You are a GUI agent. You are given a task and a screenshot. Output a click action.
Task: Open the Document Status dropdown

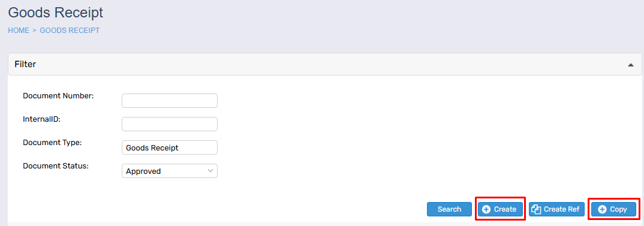pos(170,171)
